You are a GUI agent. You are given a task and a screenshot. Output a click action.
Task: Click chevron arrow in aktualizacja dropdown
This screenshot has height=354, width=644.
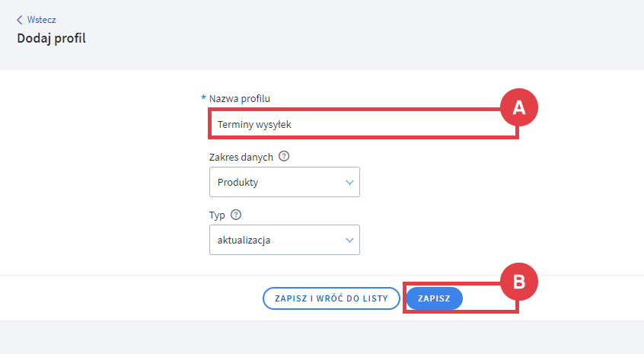(349, 240)
